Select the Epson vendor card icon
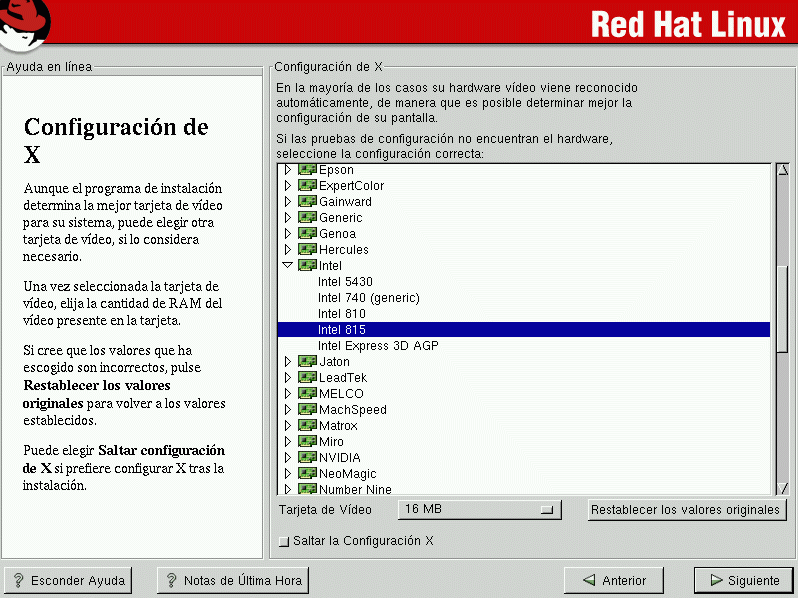Screen dimensions: 798x598 pyautogui.click(x=307, y=170)
